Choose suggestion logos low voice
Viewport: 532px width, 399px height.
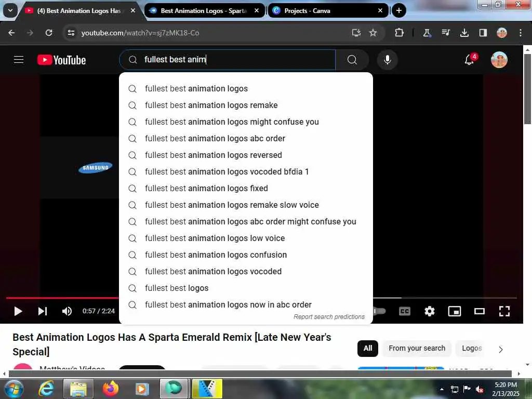click(x=246, y=238)
